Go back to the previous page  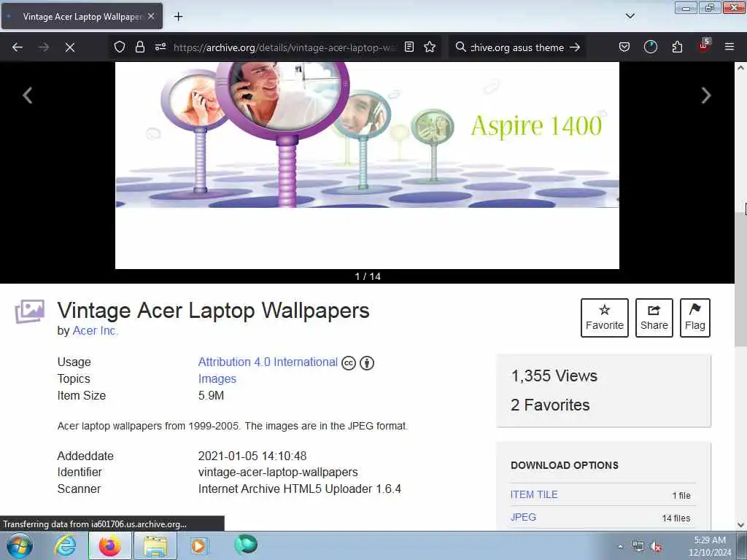click(x=18, y=47)
